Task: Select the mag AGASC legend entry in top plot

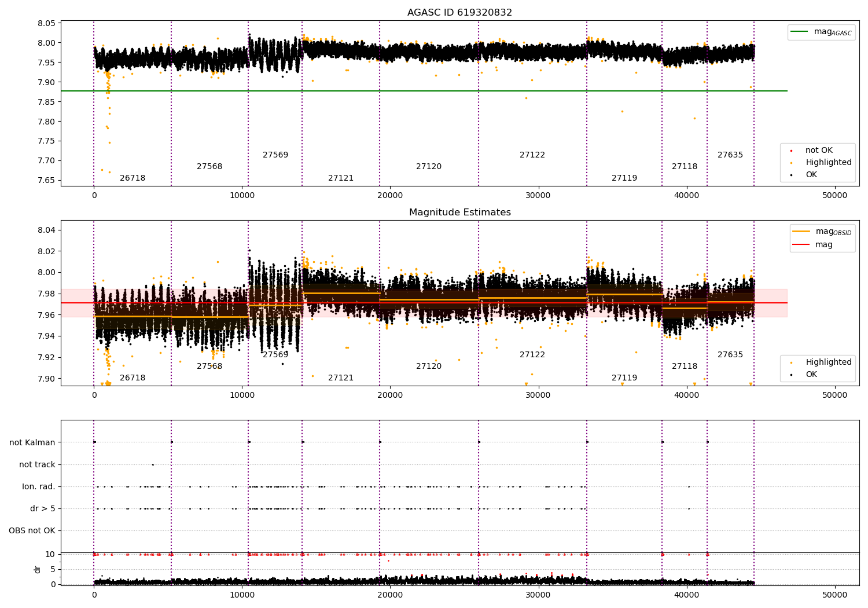Action: tap(822, 32)
